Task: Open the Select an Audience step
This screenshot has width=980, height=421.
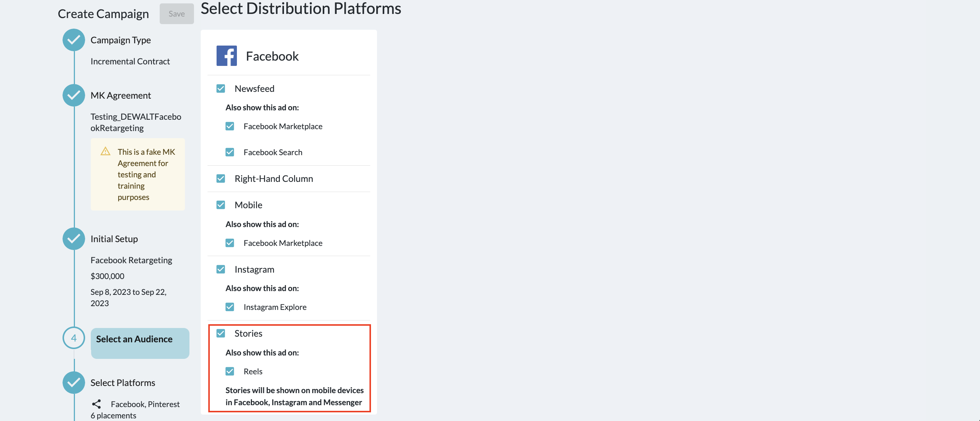Action: (x=140, y=343)
